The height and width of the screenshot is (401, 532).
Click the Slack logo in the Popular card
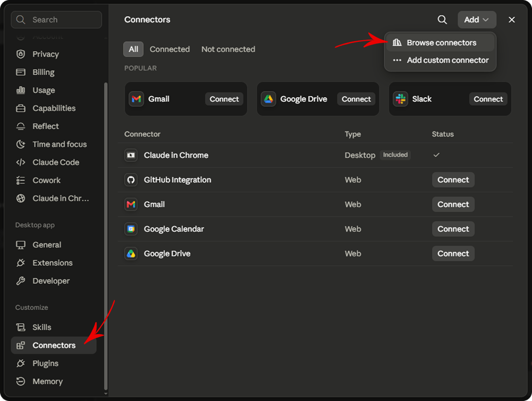coord(400,99)
